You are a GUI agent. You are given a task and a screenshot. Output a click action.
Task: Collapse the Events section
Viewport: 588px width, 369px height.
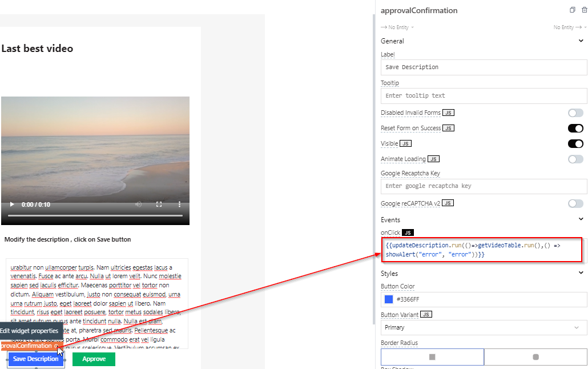[581, 219]
